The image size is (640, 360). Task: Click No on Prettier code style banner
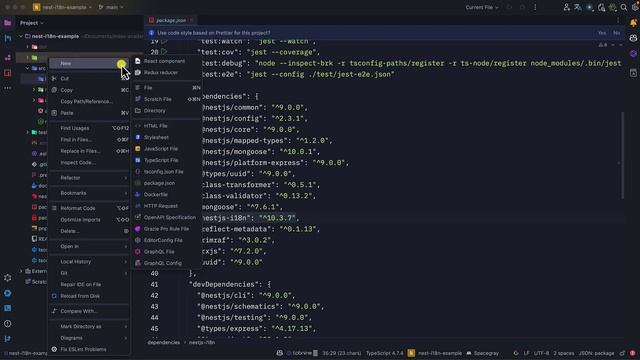616,33
